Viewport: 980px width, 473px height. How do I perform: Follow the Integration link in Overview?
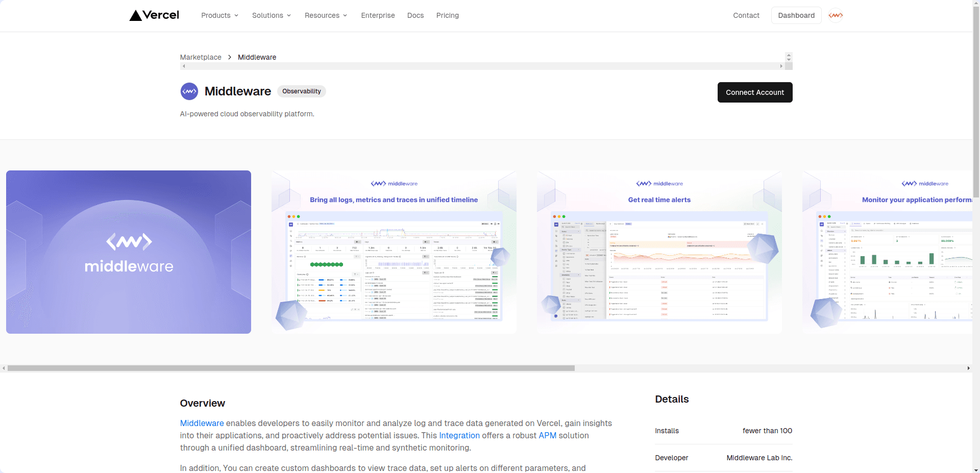click(x=459, y=435)
